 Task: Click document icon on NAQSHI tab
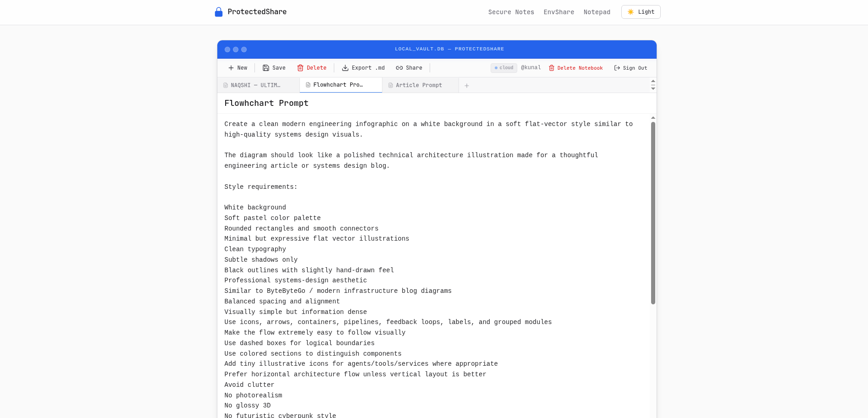tap(226, 85)
